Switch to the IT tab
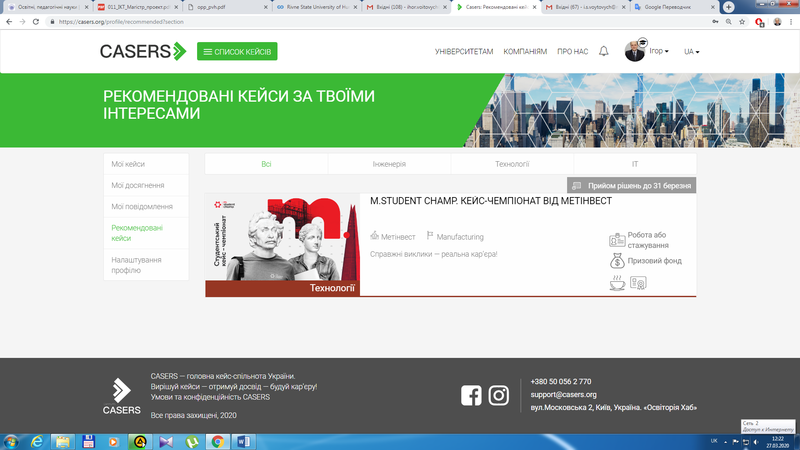Viewport: 800px width, 450px height. coord(635,164)
